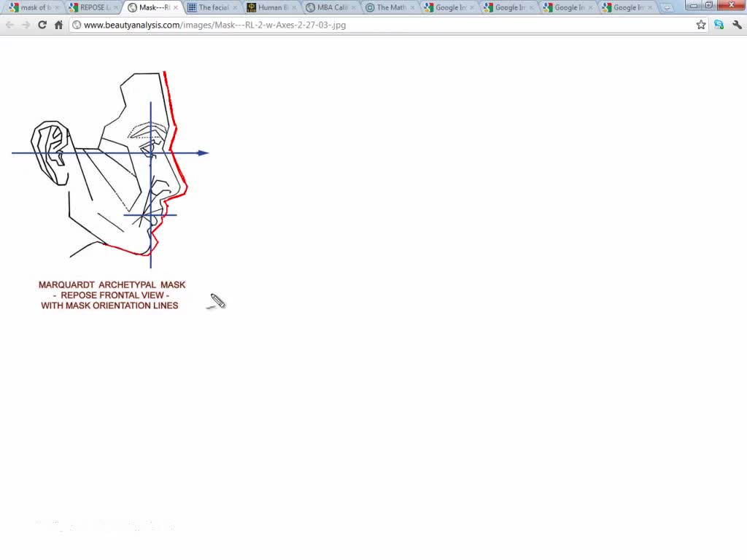Maximize or restore the Chrome window
The width and height of the screenshot is (747, 560).
(x=709, y=5)
